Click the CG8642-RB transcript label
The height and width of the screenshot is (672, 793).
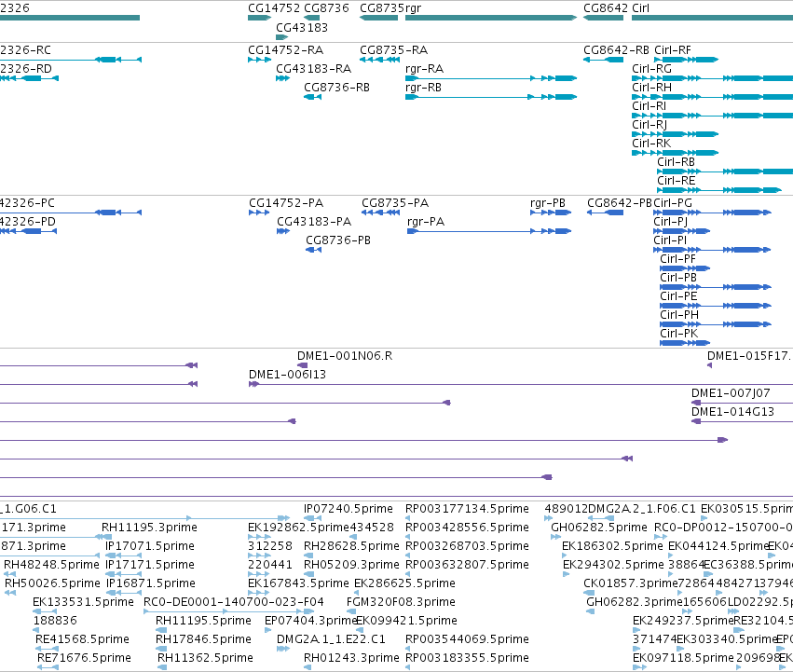(616, 50)
